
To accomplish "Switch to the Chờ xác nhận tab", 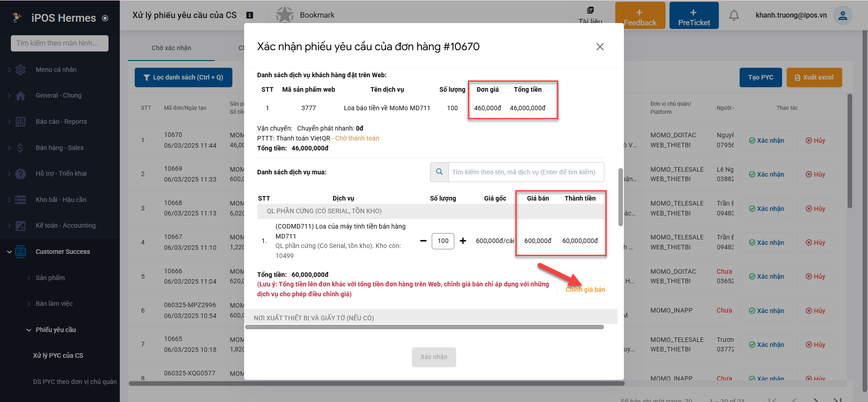I will pos(171,48).
